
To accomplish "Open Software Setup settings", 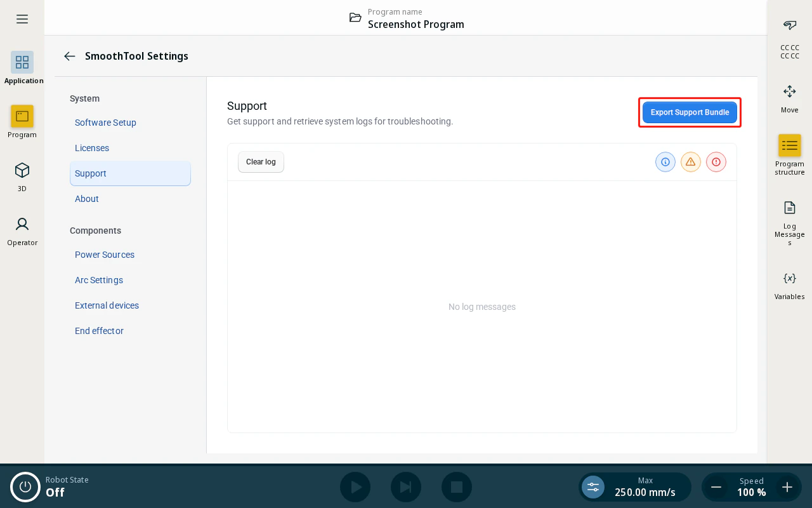I will pyautogui.click(x=130, y=123).
